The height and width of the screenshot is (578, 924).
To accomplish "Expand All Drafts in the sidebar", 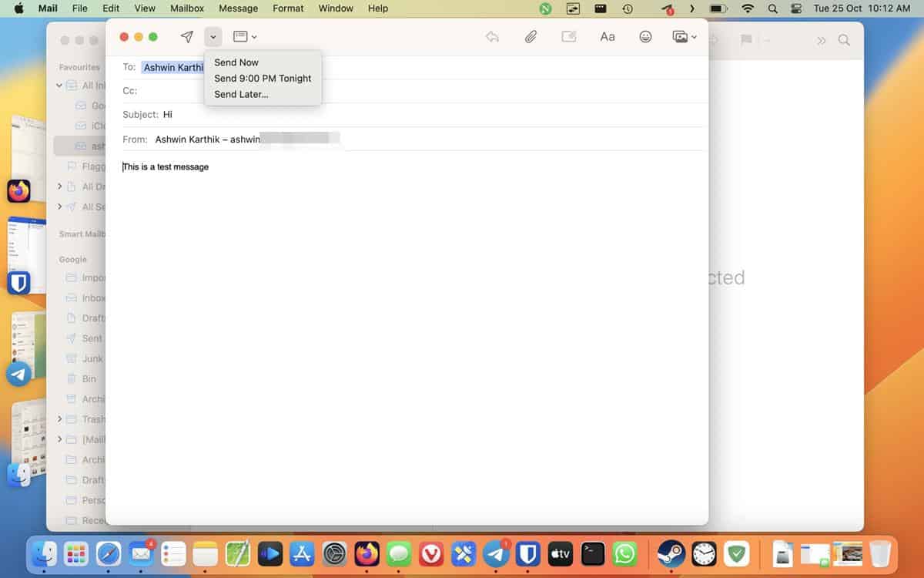I will tap(59, 186).
